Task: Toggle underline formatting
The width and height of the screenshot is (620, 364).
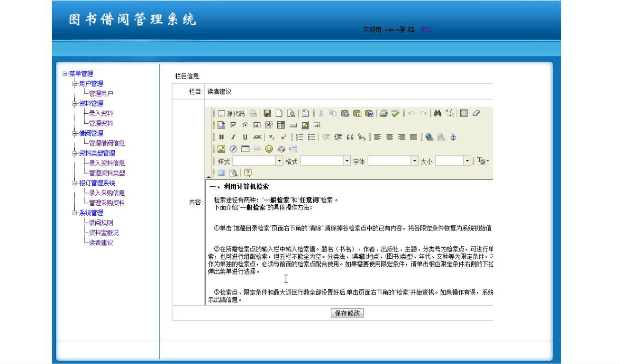Action: (245, 137)
